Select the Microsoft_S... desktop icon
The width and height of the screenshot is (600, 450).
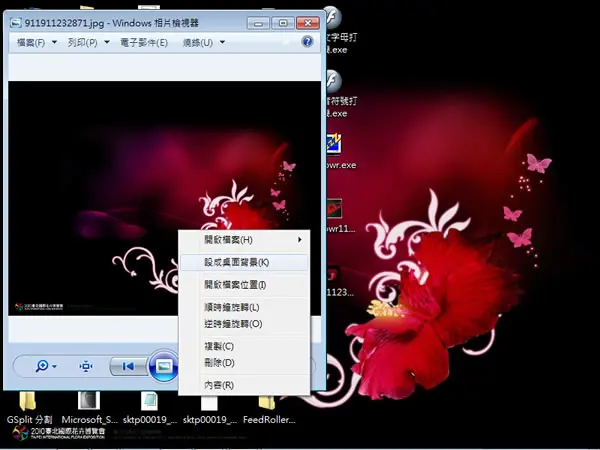90,409
